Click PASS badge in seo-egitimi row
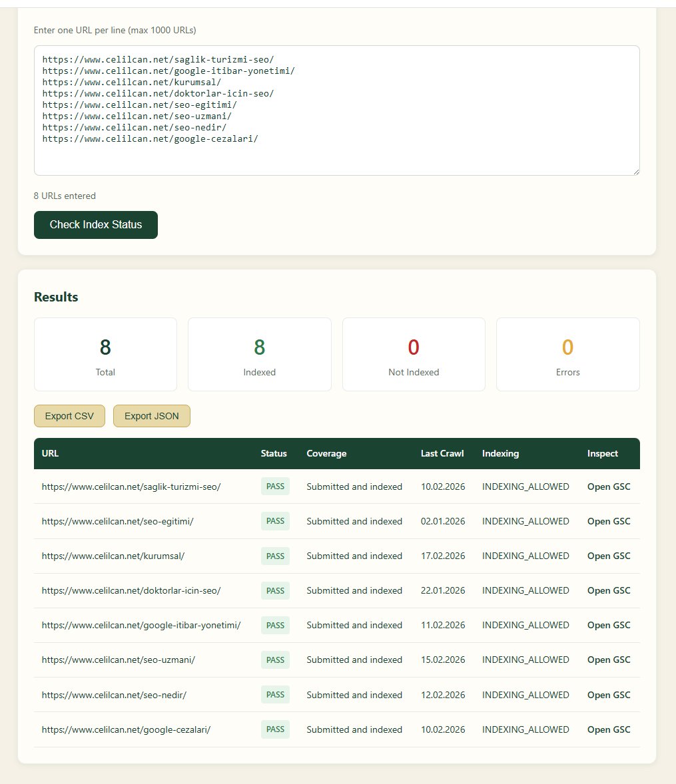Image resolution: width=676 pixels, height=784 pixels. pyautogui.click(x=275, y=521)
